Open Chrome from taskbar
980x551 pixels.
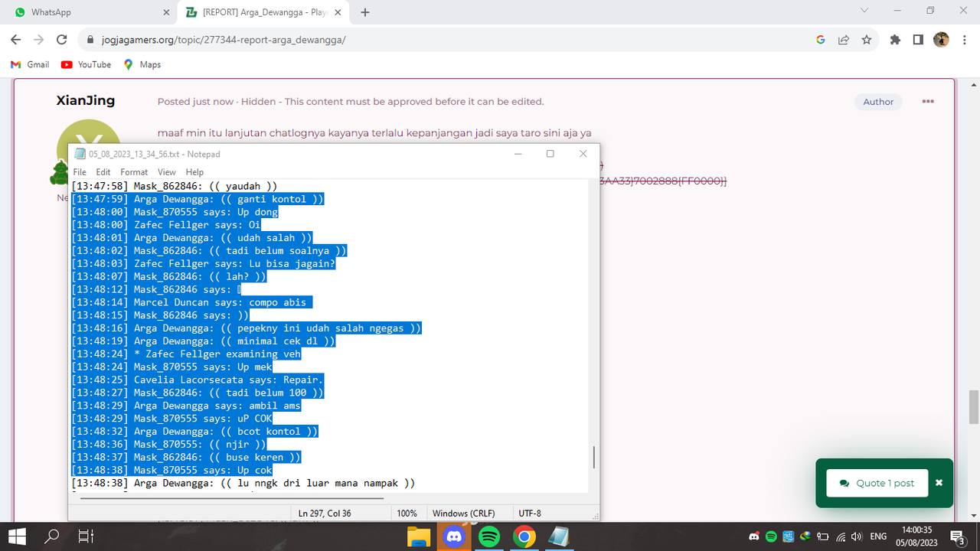tap(524, 536)
